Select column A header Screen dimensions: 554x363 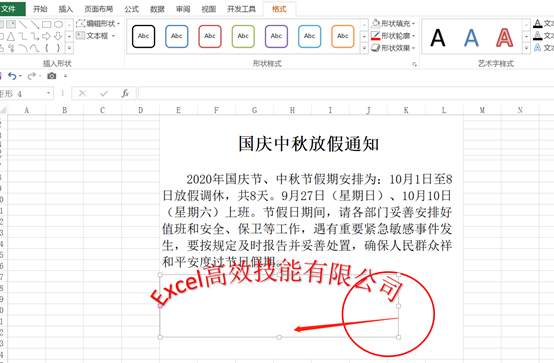(26, 110)
